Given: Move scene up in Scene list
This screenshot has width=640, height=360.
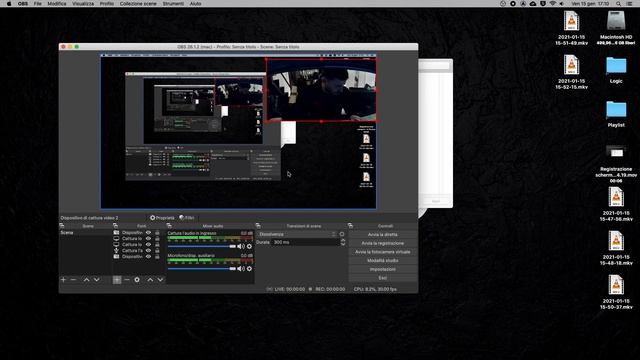Looking at the screenshot, I should point(87,280).
